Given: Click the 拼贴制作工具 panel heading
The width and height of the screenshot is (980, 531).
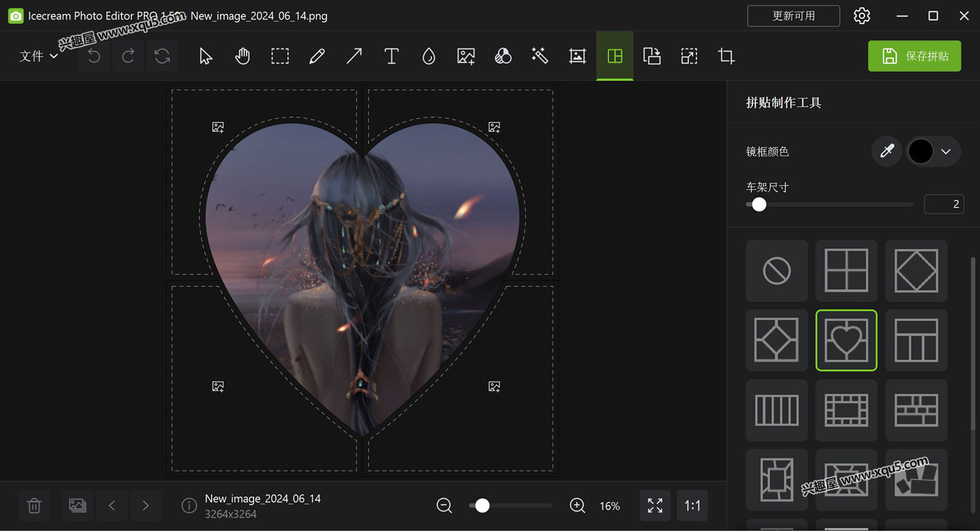Looking at the screenshot, I should point(783,103).
